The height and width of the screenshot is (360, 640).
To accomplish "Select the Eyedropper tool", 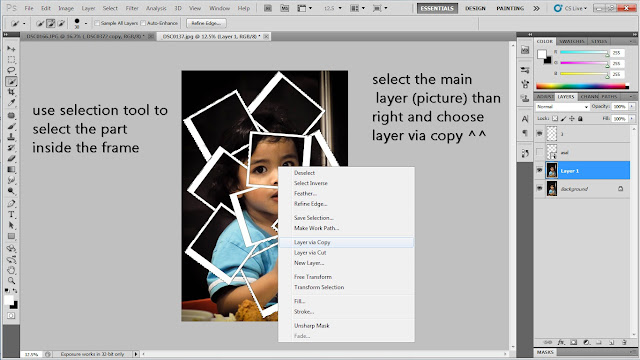I will coord(11,102).
